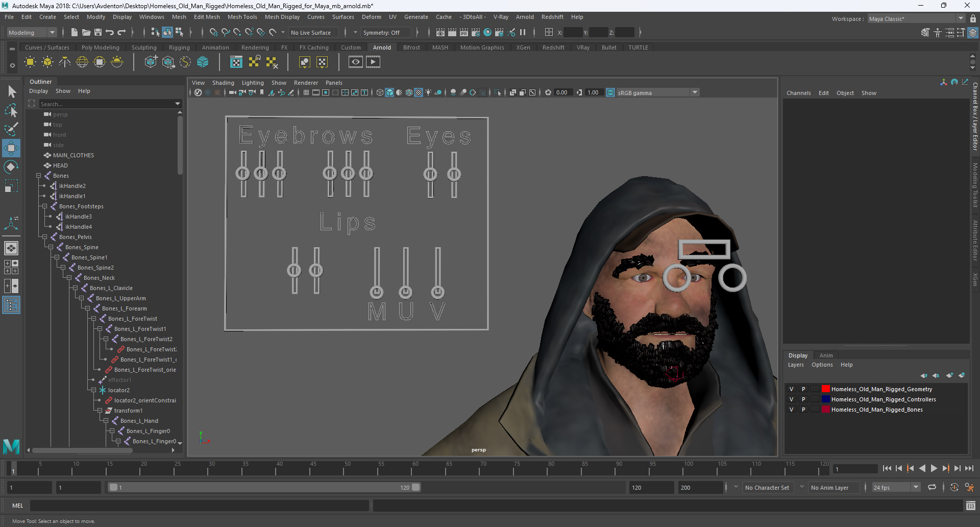This screenshot has height=527, width=980.
Task: Collapse the Bones_L_Clavicle node
Action: 75,288
